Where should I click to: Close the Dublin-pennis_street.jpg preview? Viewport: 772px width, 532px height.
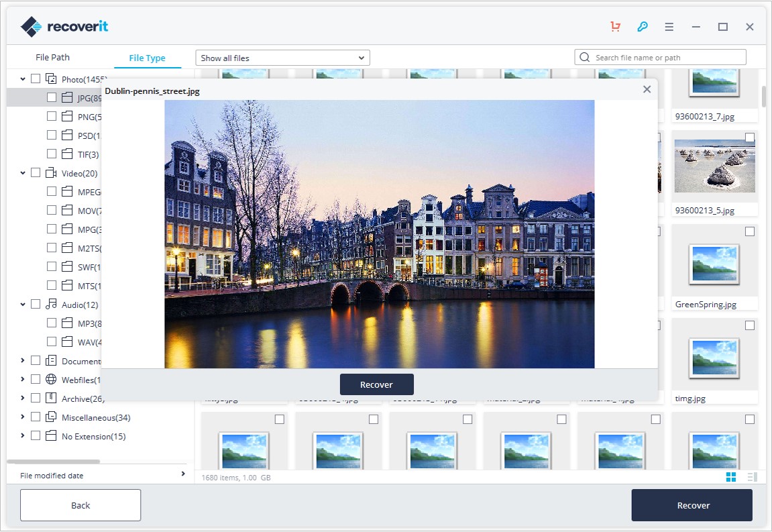(647, 89)
